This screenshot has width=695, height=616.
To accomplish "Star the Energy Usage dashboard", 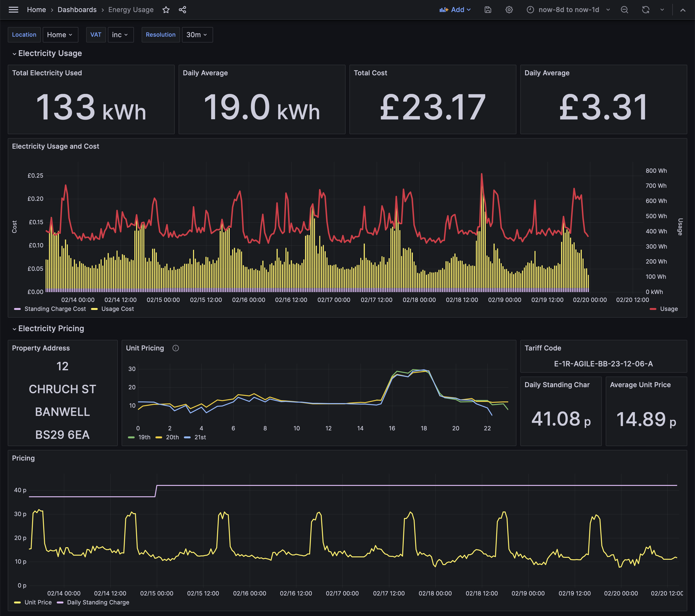I will pyautogui.click(x=166, y=10).
